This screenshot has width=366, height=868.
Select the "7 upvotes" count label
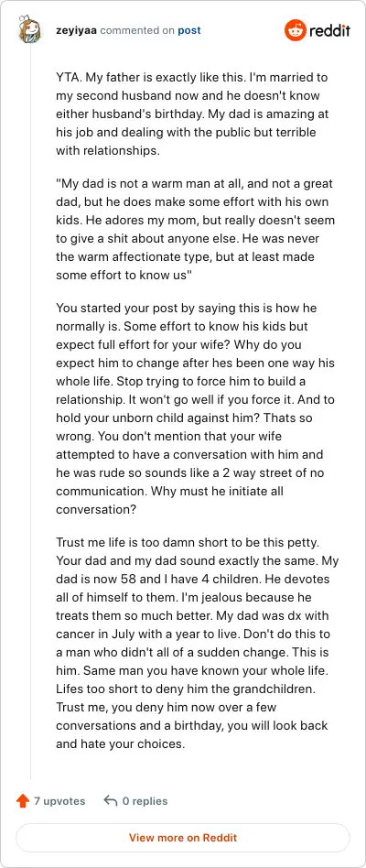59,801
